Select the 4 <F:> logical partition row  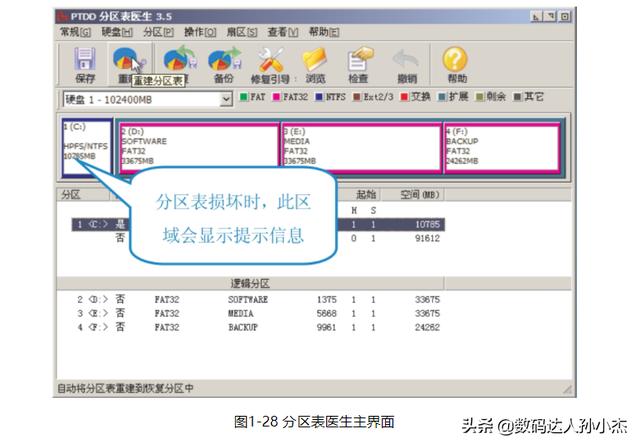coord(258,327)
